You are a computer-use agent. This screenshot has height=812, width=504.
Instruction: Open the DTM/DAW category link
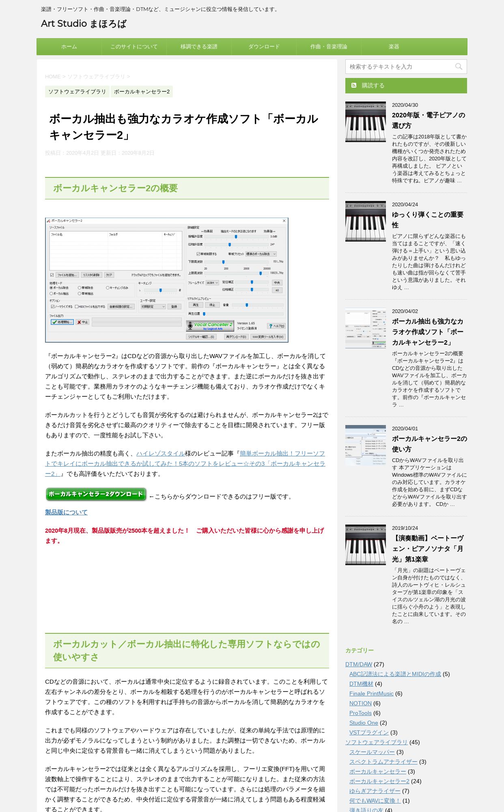[359, 664]
